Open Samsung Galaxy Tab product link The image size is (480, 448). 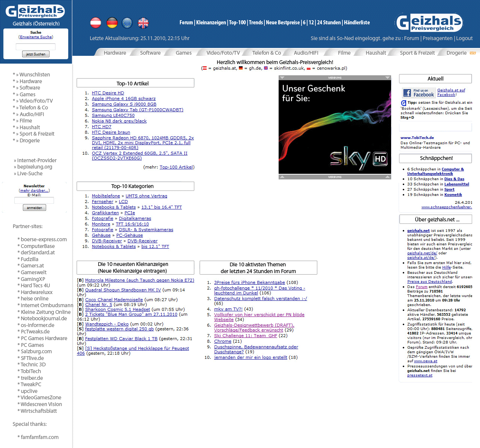point(138,110)
